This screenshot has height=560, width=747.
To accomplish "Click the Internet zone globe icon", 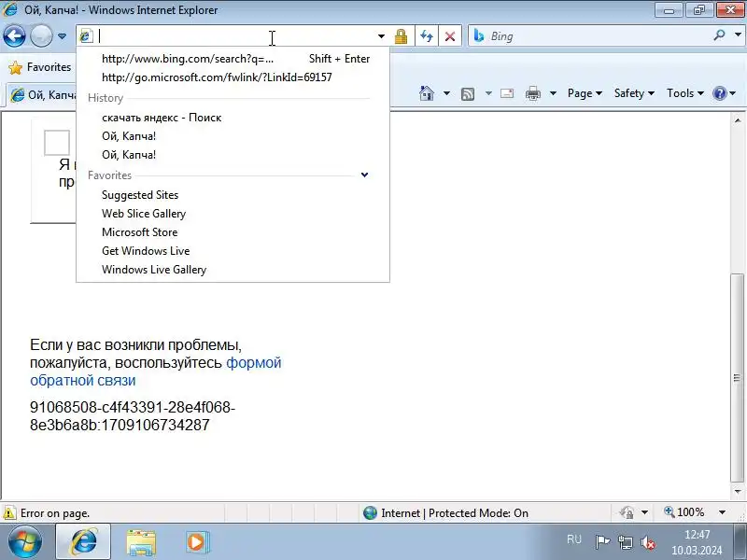I will click(x=370, y=512).
